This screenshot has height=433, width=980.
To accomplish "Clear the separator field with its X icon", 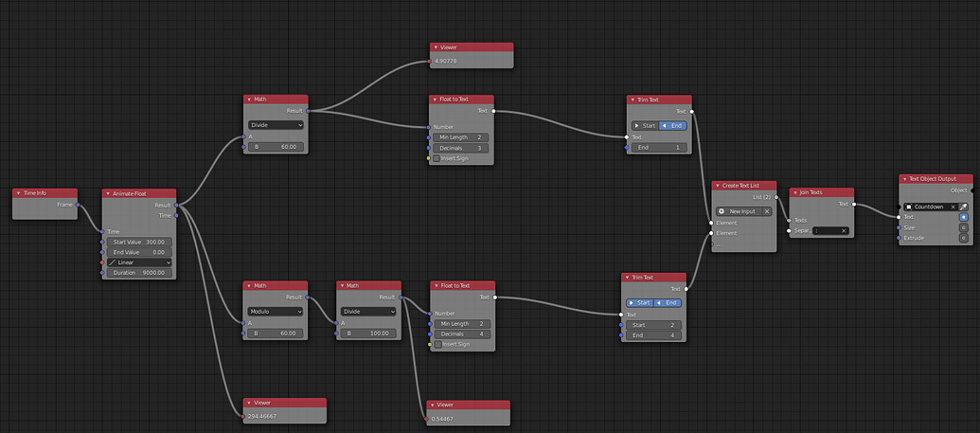I will 843,231.
